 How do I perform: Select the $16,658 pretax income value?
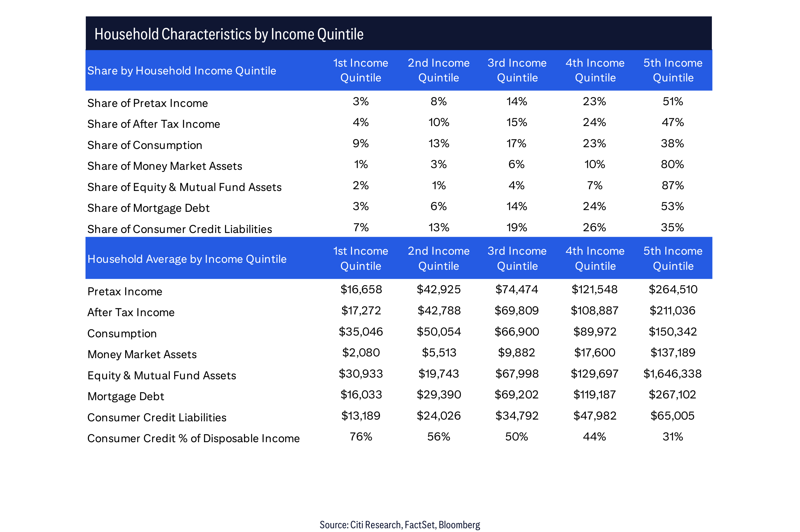click(x=361, y=289)
